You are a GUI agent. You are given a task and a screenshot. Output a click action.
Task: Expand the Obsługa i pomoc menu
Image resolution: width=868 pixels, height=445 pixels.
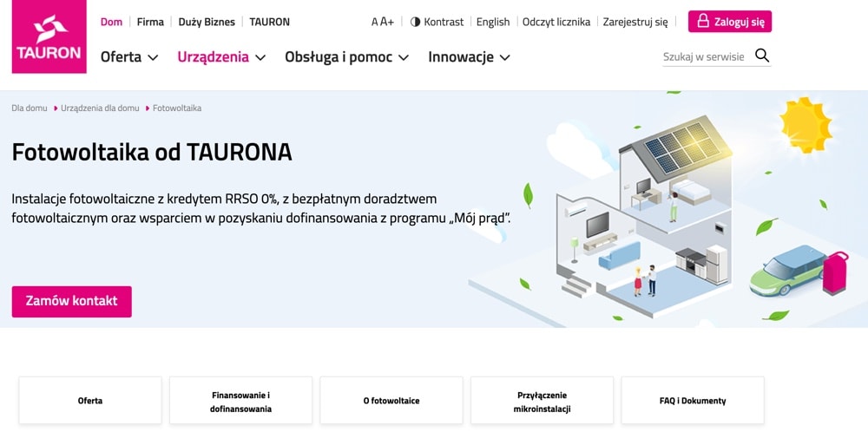(x=346, y=57)
